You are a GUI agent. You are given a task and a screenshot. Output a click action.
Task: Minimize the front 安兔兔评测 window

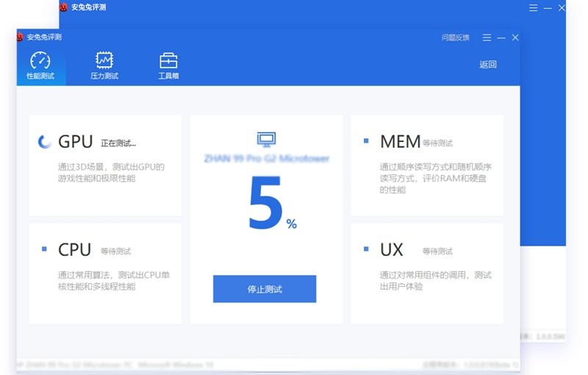click(501, 38)
